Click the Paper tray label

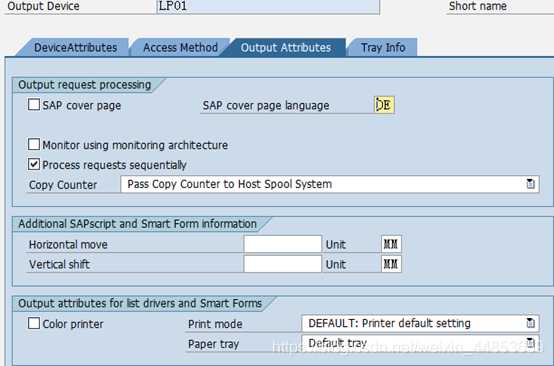[213, 344]
